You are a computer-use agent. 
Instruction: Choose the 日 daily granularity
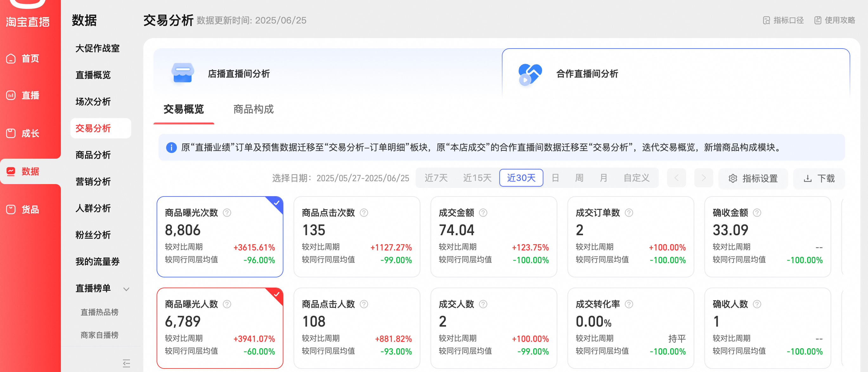(x=555, y=178)
